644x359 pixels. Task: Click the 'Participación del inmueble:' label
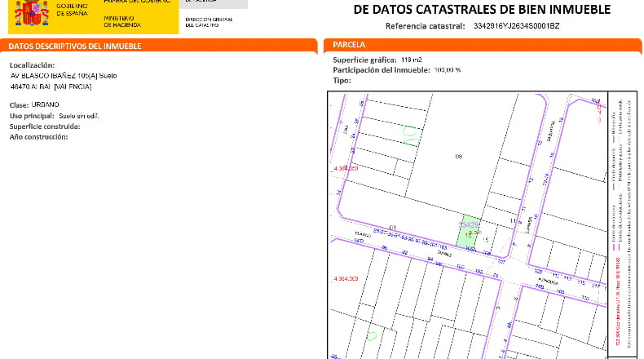pyautogui.click(x=382, y=70)
